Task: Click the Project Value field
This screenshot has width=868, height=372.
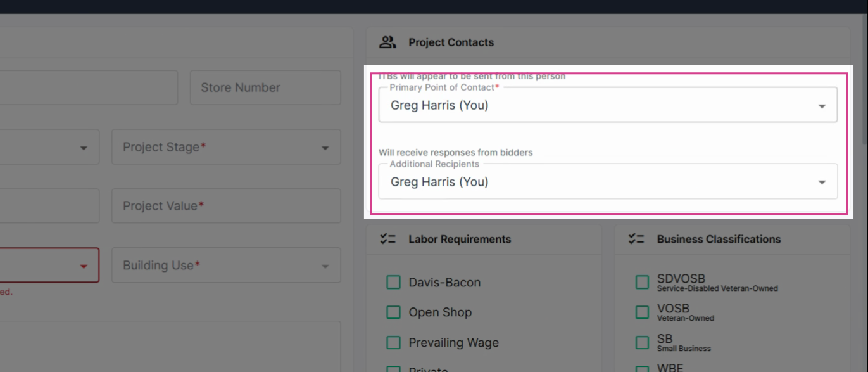Action: coord(227,206)
